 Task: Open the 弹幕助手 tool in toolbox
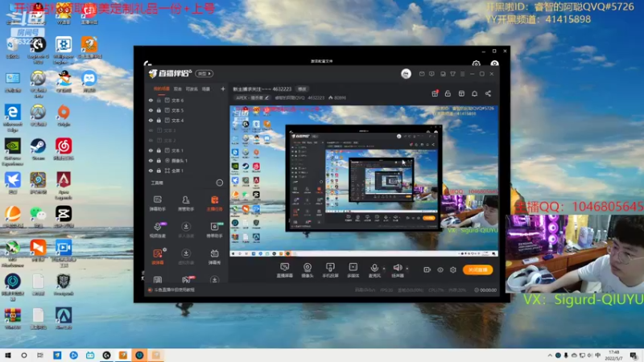tap(157, 204)
